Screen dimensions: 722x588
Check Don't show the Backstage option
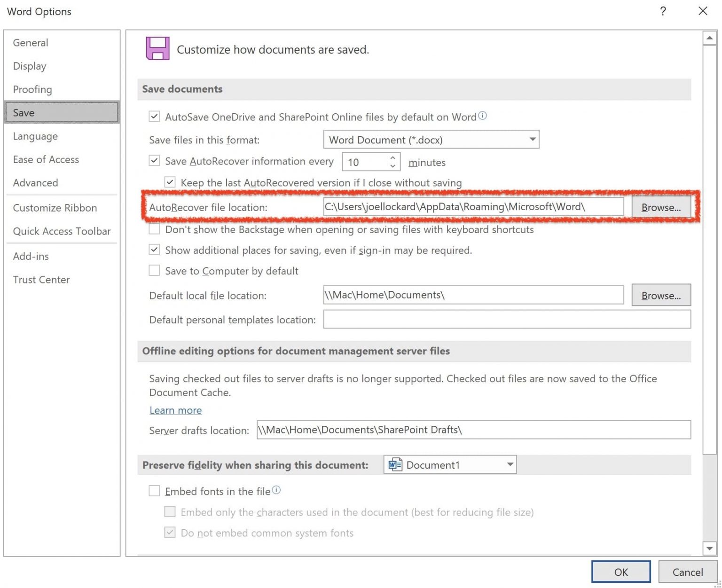154,229
